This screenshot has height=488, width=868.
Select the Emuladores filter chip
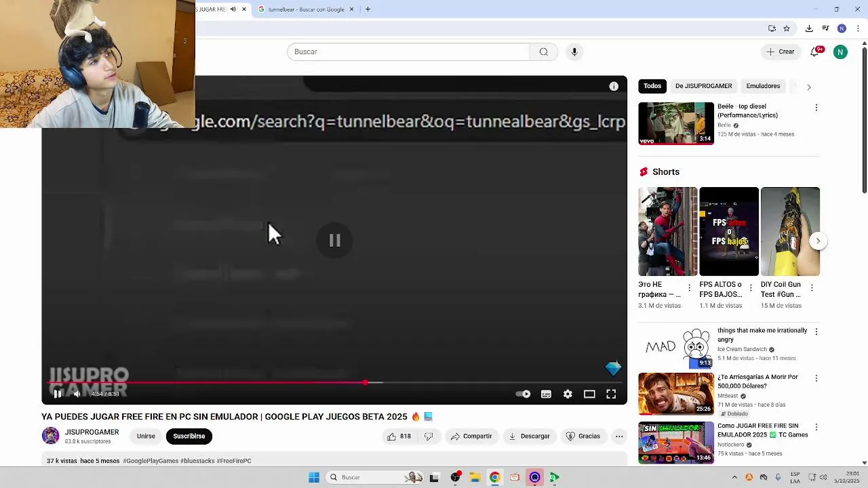pos(763,86)
